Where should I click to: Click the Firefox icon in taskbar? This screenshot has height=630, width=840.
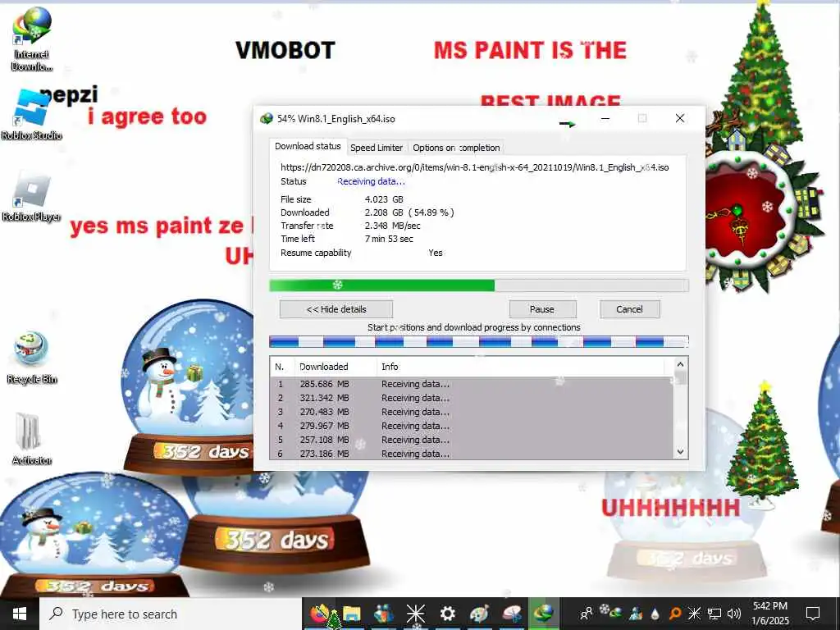320,614
